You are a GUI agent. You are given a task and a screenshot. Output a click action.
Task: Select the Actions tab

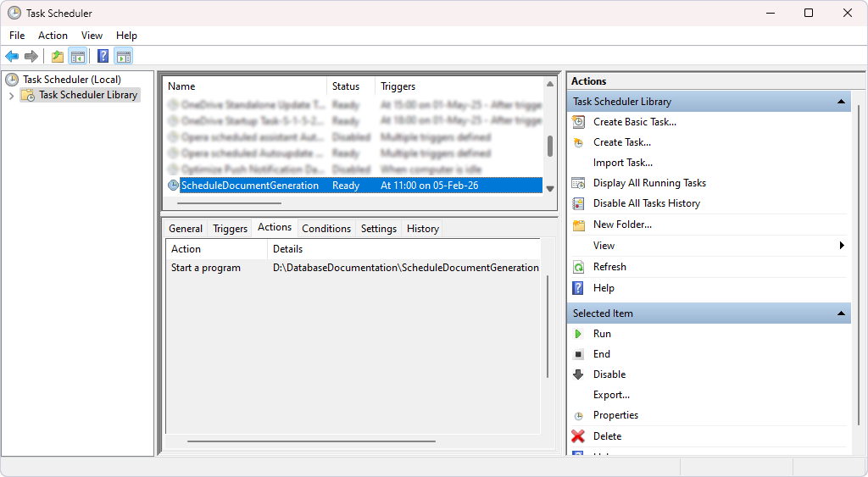[275, 227]
